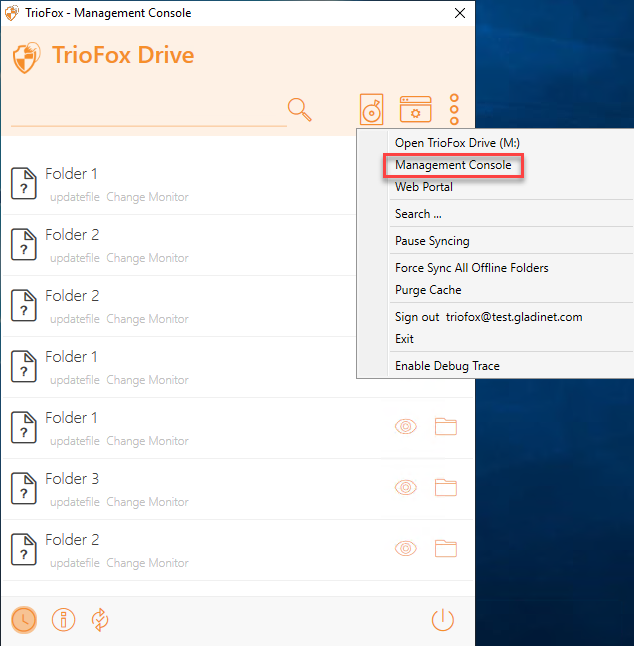Open folder icon for last Folder 2 row
634x646 pixels.
[x=446, y=549]
